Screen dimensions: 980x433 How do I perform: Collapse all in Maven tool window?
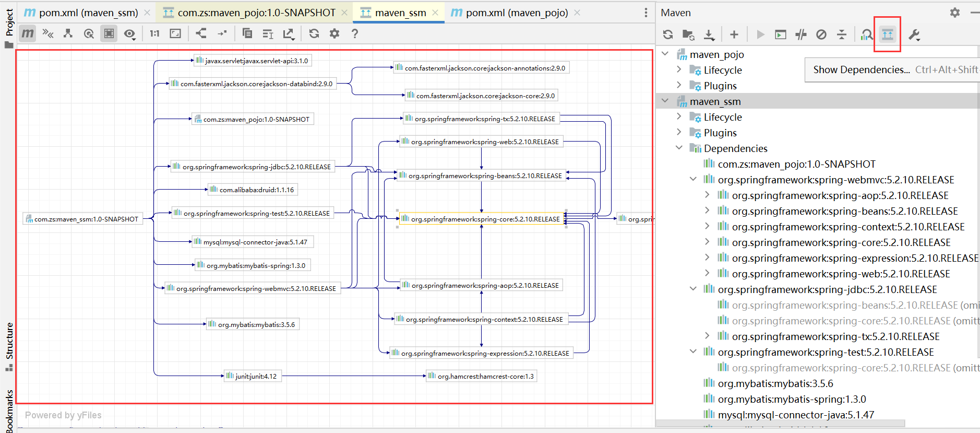pyautogui.click(x=842, y=34)
